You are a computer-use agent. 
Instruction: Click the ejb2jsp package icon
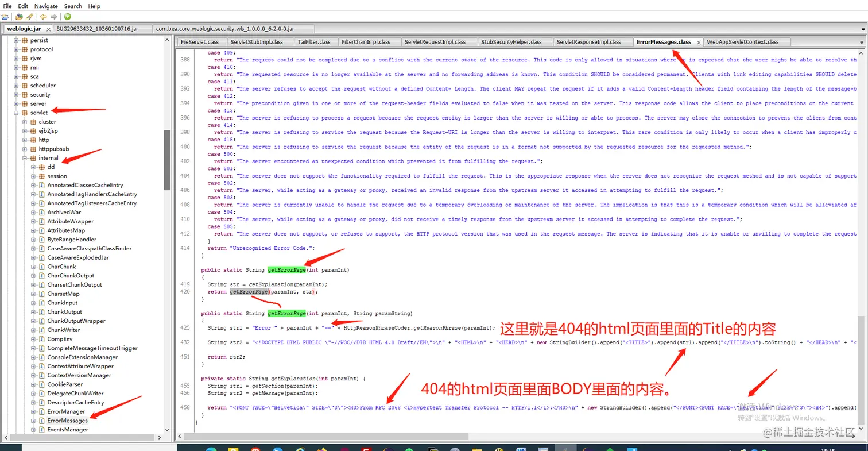33,131
